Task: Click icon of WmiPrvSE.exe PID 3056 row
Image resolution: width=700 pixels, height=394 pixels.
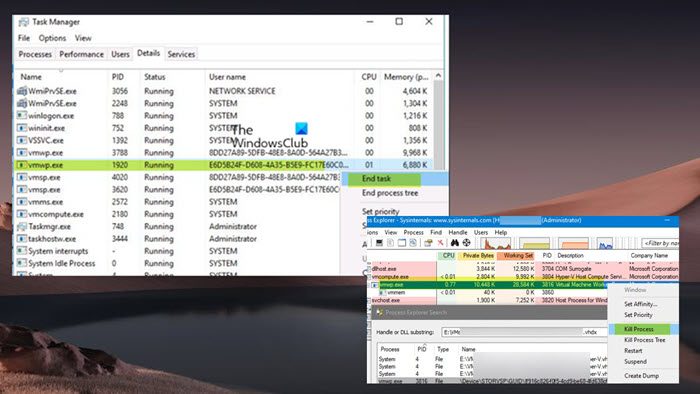Action: (x=22, y=91)
